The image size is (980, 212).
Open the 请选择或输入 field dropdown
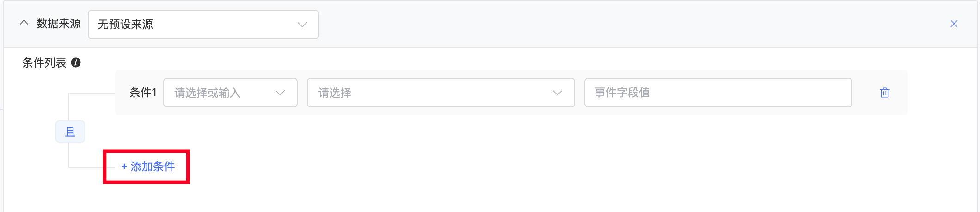point(230,93)
